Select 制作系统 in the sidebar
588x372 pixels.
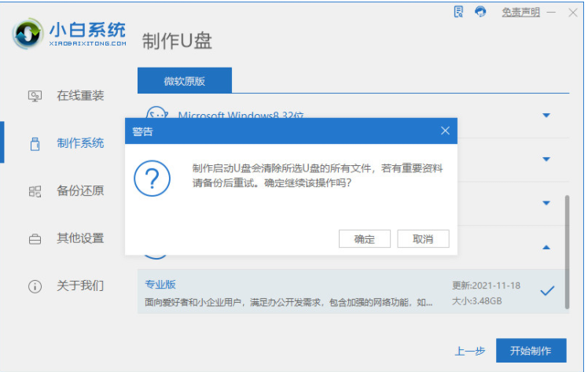tap(80, 143)
